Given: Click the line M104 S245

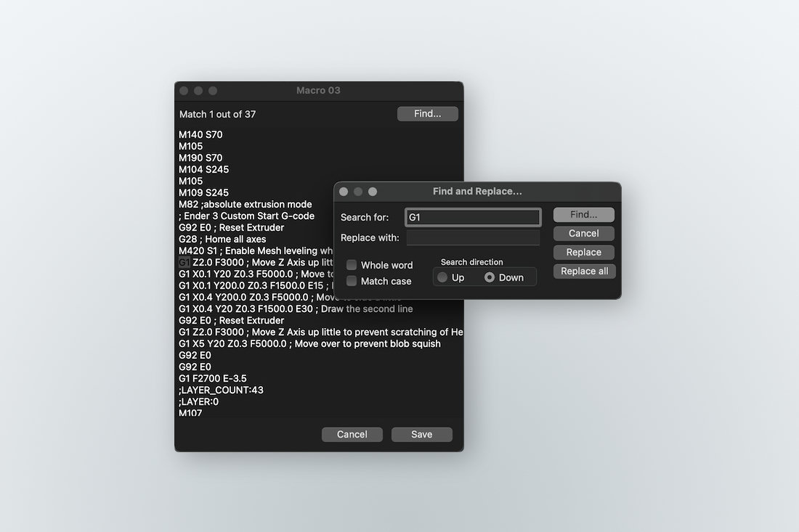Looking at the screenshot, I should coord(203,170).
